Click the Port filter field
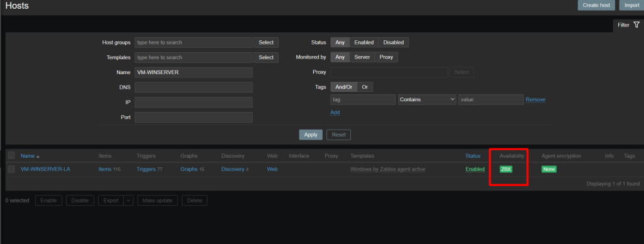 194,117
